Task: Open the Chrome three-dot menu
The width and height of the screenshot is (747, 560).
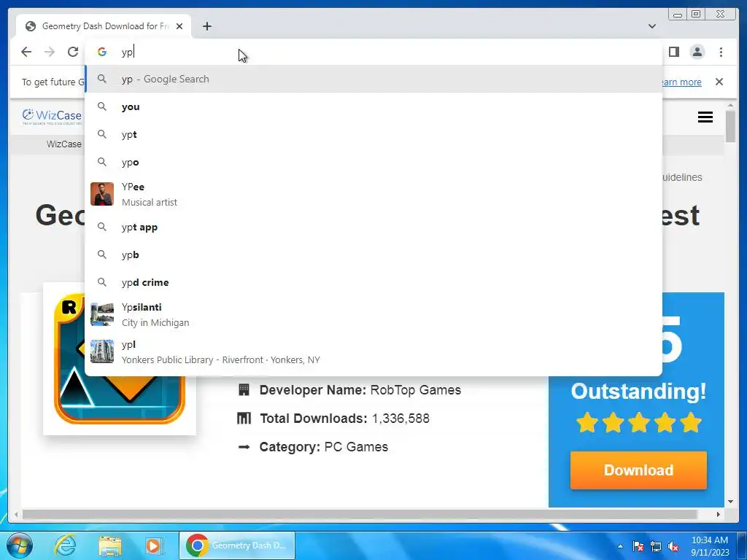Action: tap(721, 52)
